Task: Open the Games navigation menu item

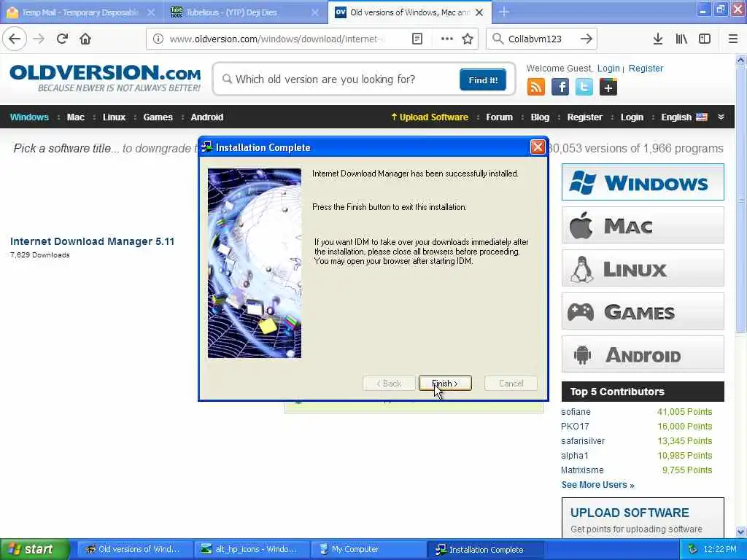Action: coord(158,117)
